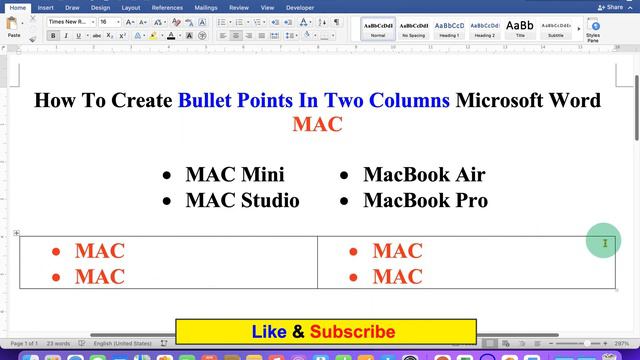Decrease font size with the small A icon
The width and height of the screenshot is (640, 360).
[142, 22]
